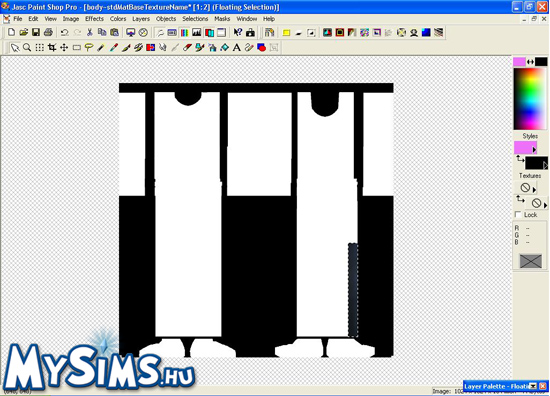Toggle histogram window toolbar button
550x396 pixels.
click(x=197, y=33)
